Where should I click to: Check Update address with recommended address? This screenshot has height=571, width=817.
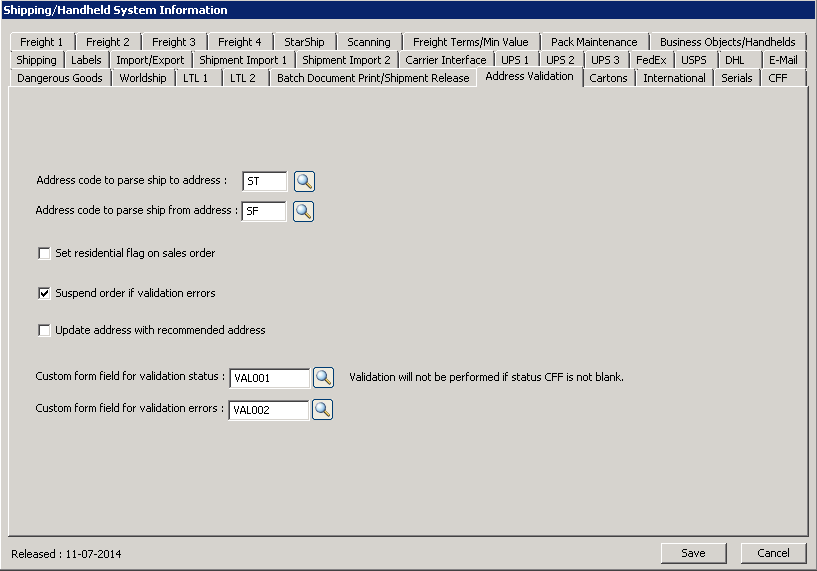pyautogui.click(x=44, y=330)
